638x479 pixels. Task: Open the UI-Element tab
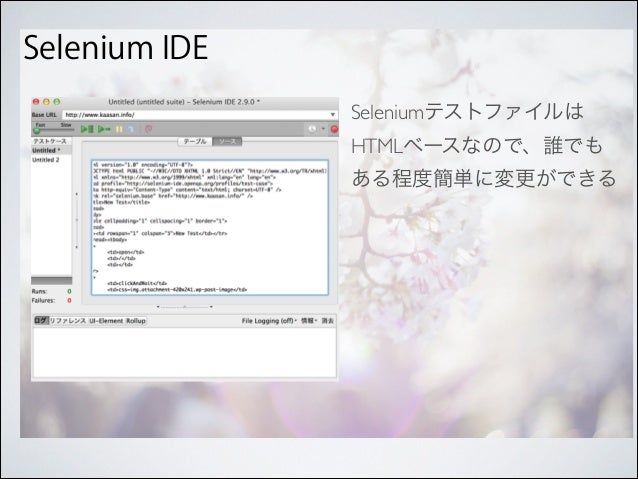[x=106, y=321]
